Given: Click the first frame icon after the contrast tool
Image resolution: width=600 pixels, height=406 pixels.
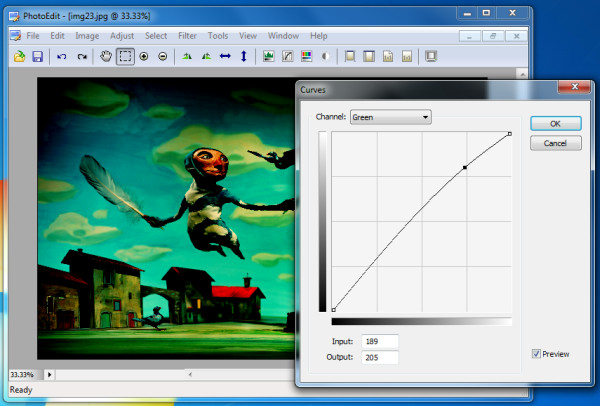Looking at the screenshot, I should click(350, 57).
